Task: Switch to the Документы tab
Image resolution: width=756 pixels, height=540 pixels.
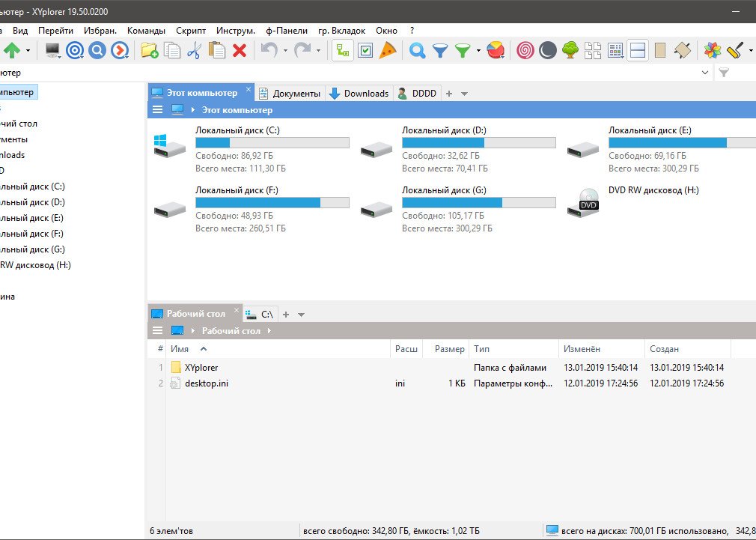Action: [290, 93]
